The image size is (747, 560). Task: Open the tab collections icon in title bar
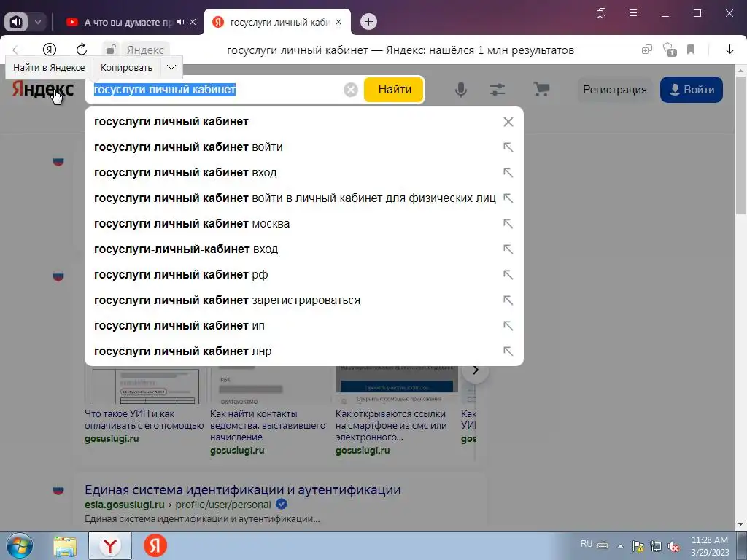tap(601, 13)
